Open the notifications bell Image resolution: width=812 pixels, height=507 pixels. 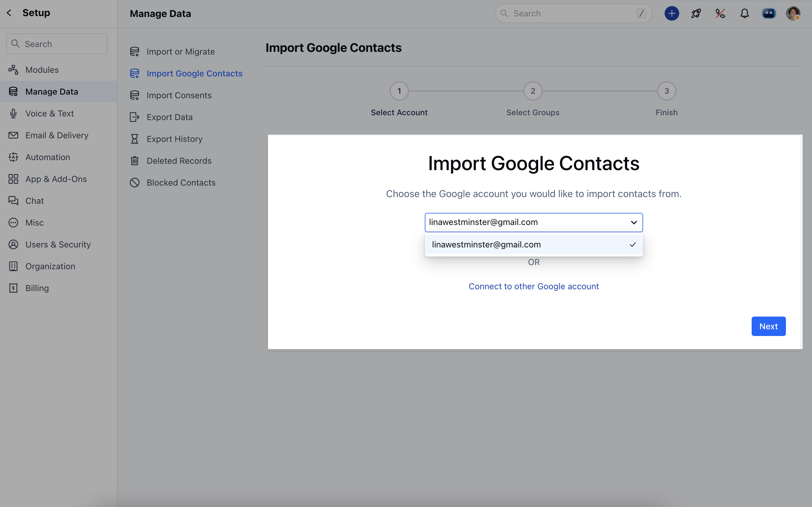tap(744, 13)
